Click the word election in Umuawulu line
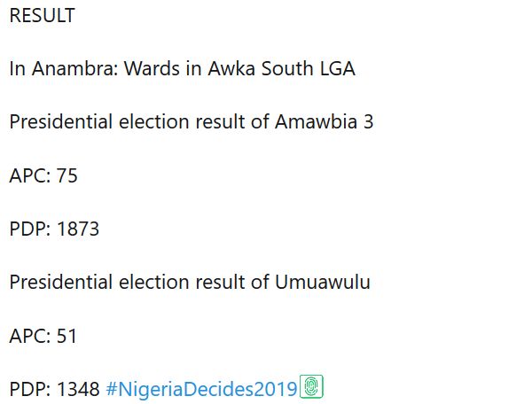Screen dimensions: 532x404 152,282
